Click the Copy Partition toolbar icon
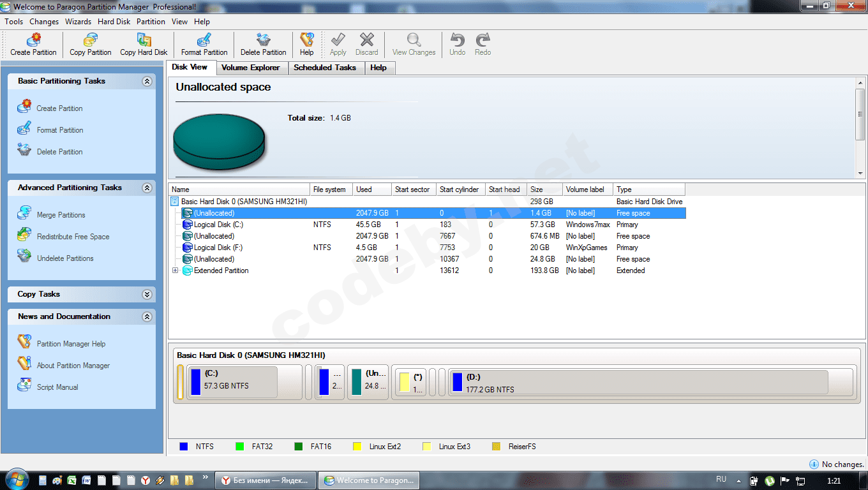Viewport: 868px width, 490px height. click(x=90, y=40)
